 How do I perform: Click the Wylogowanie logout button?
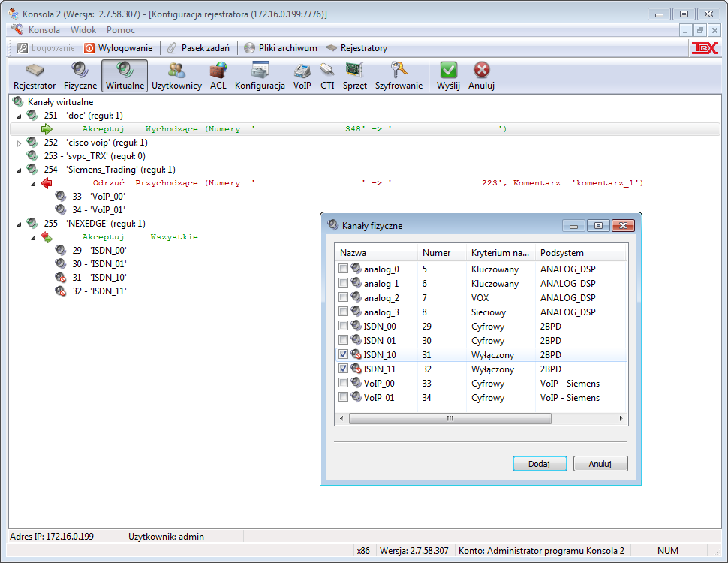[x=119, y=48]
